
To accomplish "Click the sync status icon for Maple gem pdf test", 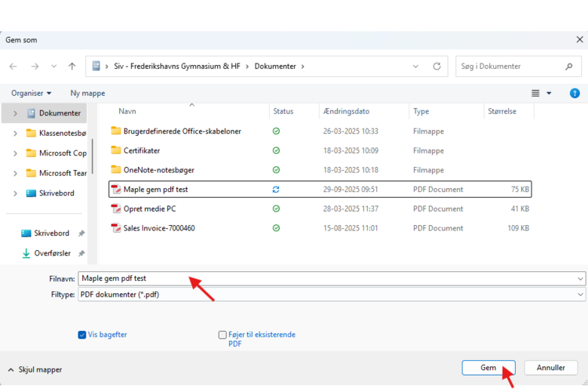I will (276, 190).
